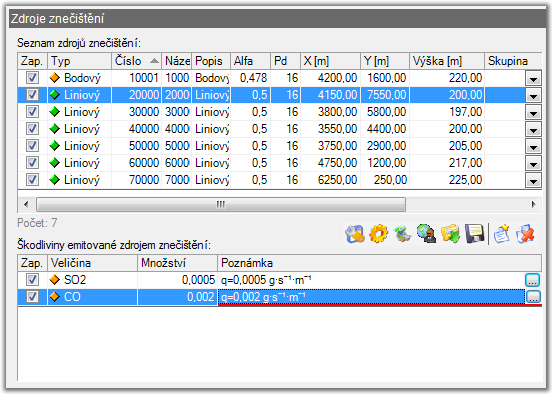Click orange diamond icon next to SO2

(x=55, y=280)
